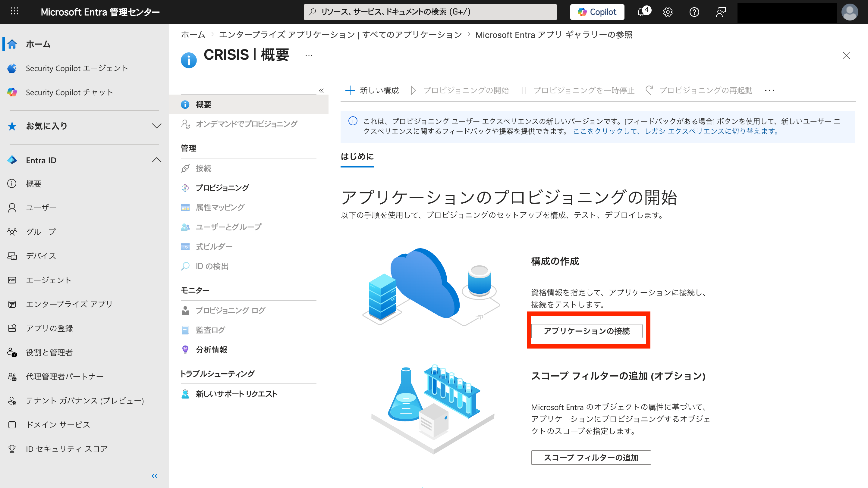Open テナント ガバナンス (プレビュー)
868x488 pixels.
click(84, 400)
